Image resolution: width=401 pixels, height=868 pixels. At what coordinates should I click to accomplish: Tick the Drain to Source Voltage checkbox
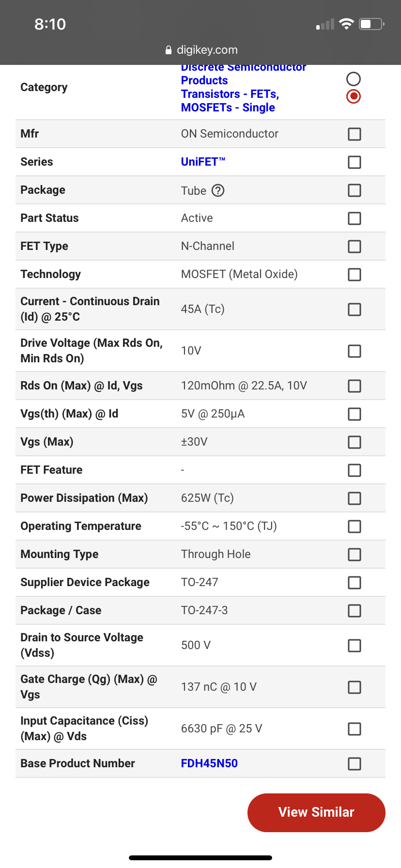click(x=355, y=646)
